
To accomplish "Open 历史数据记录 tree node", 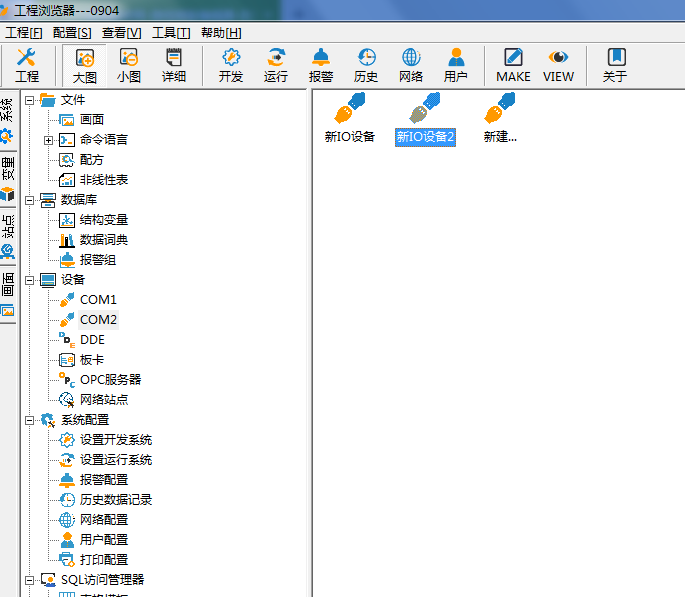I will [x=116, y=500].
